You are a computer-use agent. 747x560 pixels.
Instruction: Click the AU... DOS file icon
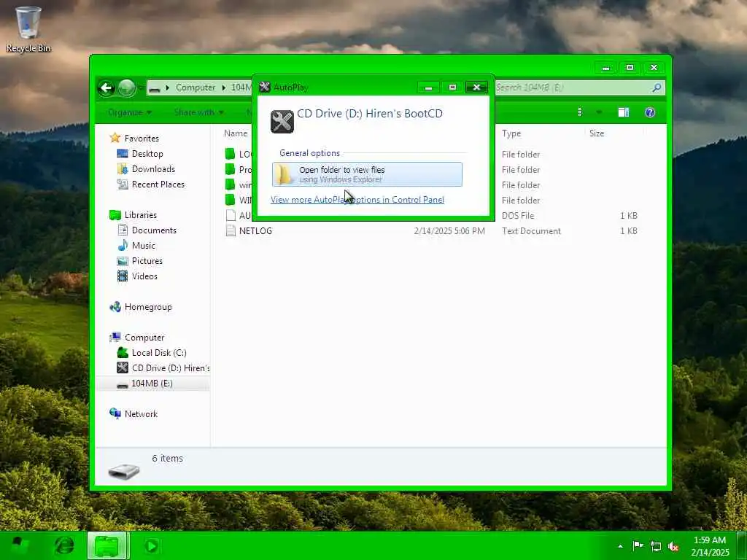pos(231,215)
